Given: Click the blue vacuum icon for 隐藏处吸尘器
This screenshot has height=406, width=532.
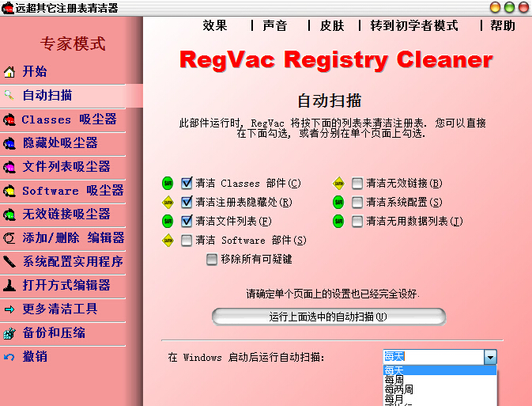Looking at the screenshot, I should (x=9, y=143).
